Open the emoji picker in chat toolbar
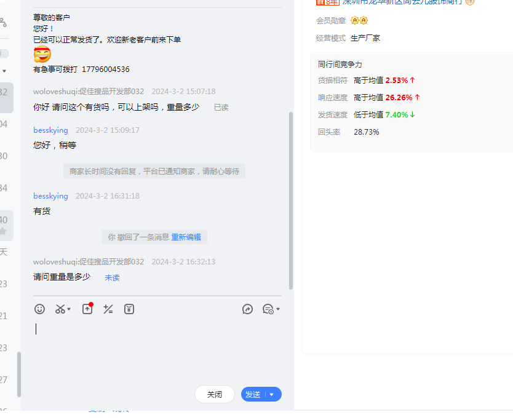This screenshot has width=513, height=420. (x=40, y=309)
